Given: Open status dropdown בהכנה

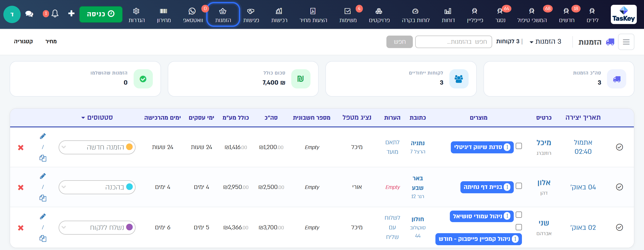Looking at the screenshot, I should (x=97, y=187).
